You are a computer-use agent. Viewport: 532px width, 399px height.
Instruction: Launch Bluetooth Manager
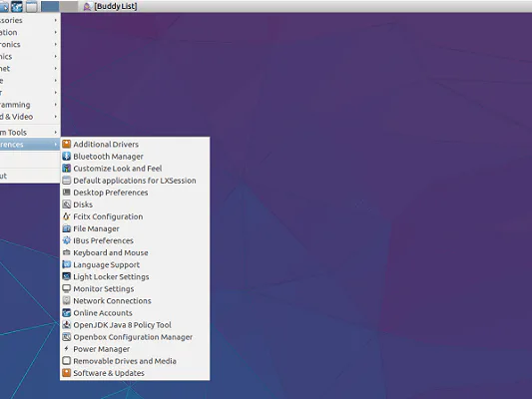[135, 157]
